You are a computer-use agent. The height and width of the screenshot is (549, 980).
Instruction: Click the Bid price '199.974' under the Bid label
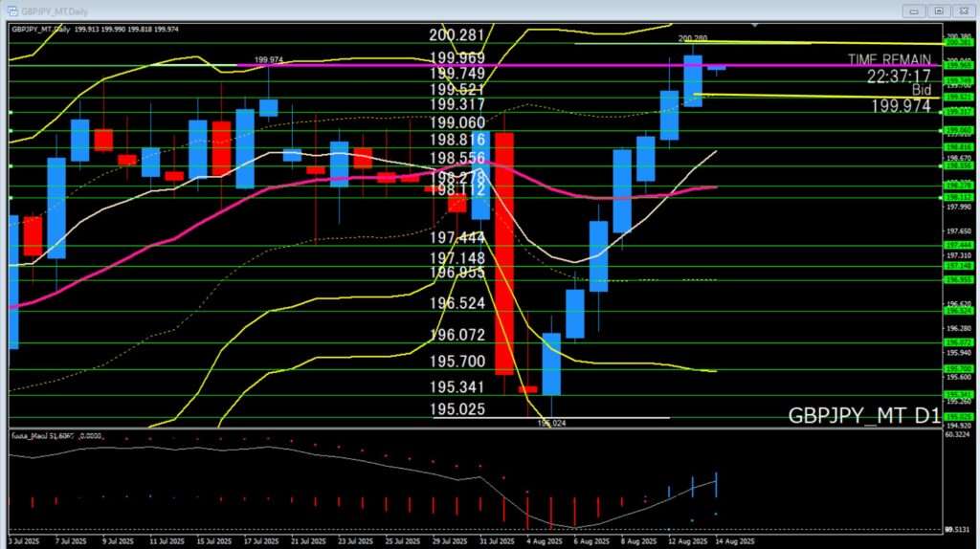(901, 106)
